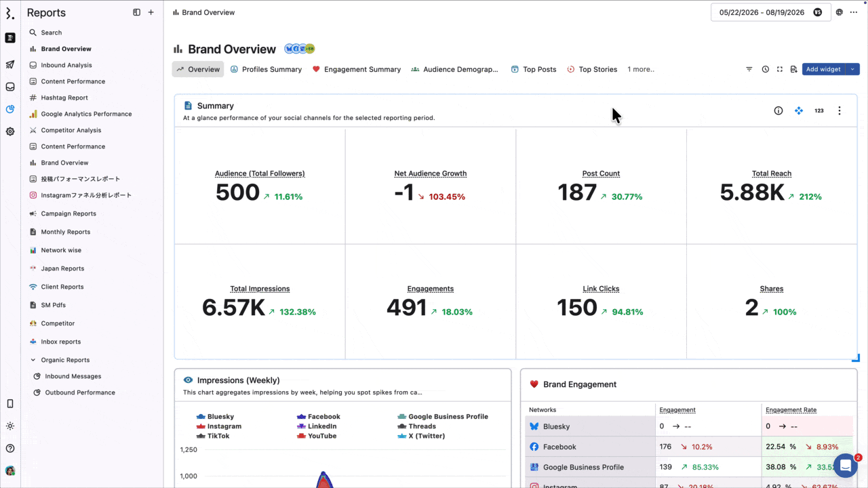Open Summary widget three-dot menu
Image resolution: width=868 pixels, height=488 pixels.
pos(840,110)
